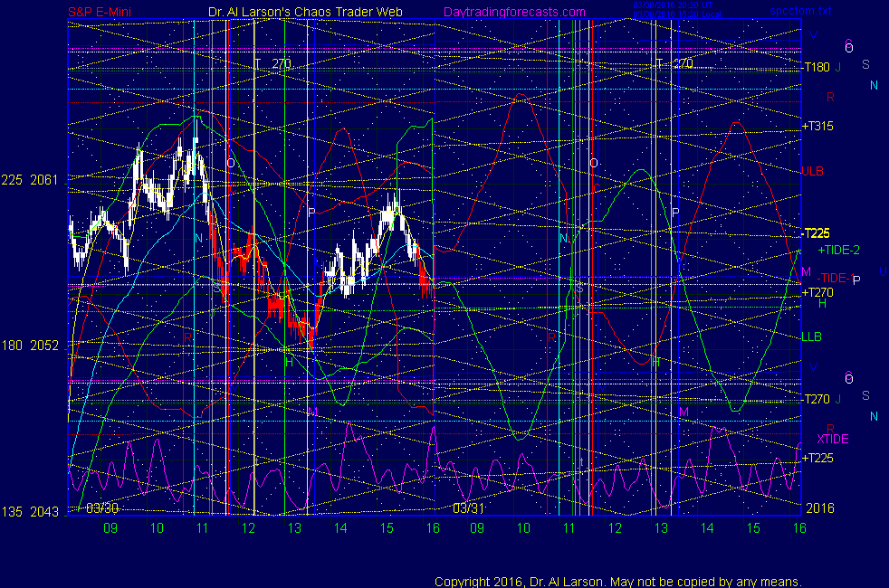Click the "+T270" level label
Image resolution: width=889 pixels, height=588 pixels.
pyautogui.click(x=817, y=292)
